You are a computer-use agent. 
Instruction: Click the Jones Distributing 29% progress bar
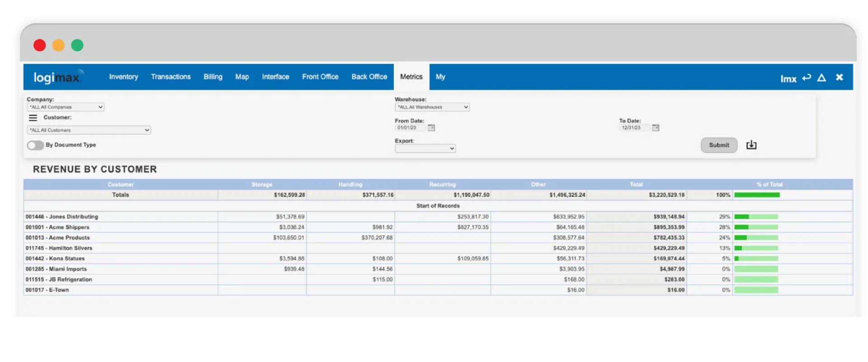pos(756,217)
